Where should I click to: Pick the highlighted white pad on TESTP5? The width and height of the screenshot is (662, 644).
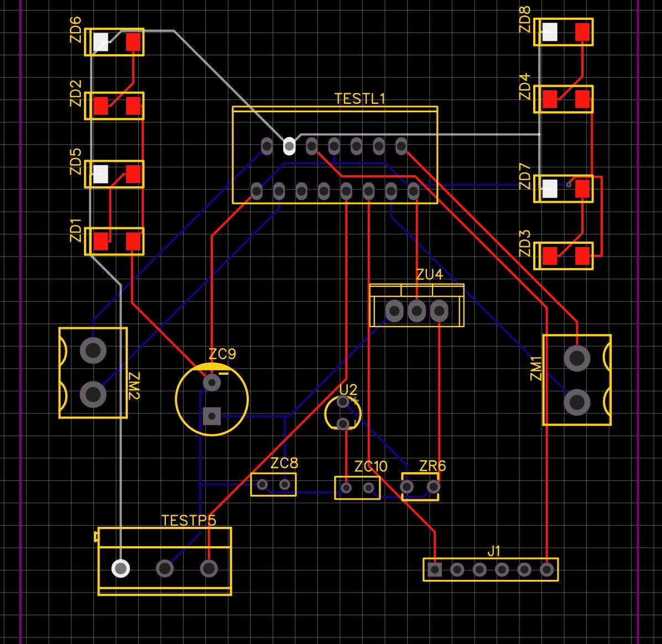click(121, 568)
